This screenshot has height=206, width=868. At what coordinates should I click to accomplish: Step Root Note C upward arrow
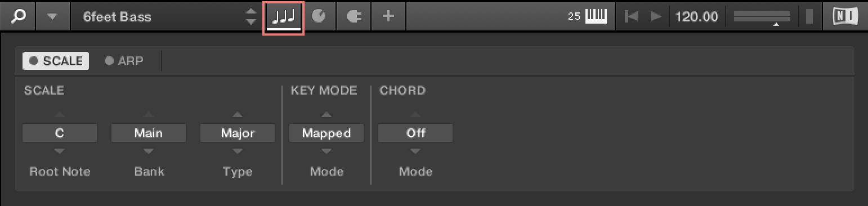(60, 115)
